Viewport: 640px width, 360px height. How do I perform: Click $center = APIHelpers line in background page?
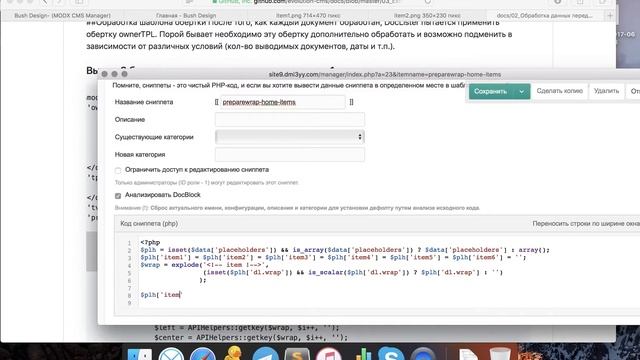(x=251, y=338)
